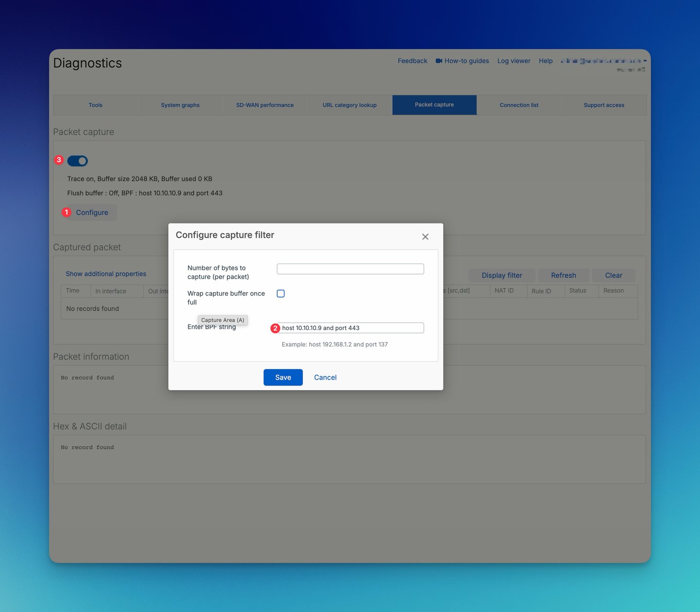Screen dimensions: 700x612
Task: Open the System graphs tab
Action: tap(180, 105)
